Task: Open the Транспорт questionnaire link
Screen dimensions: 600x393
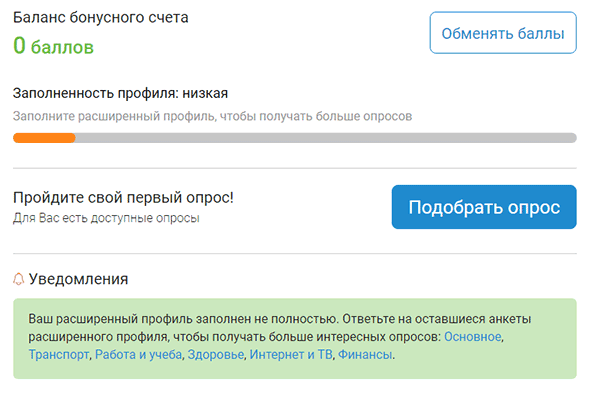Action: coord(59,354)
